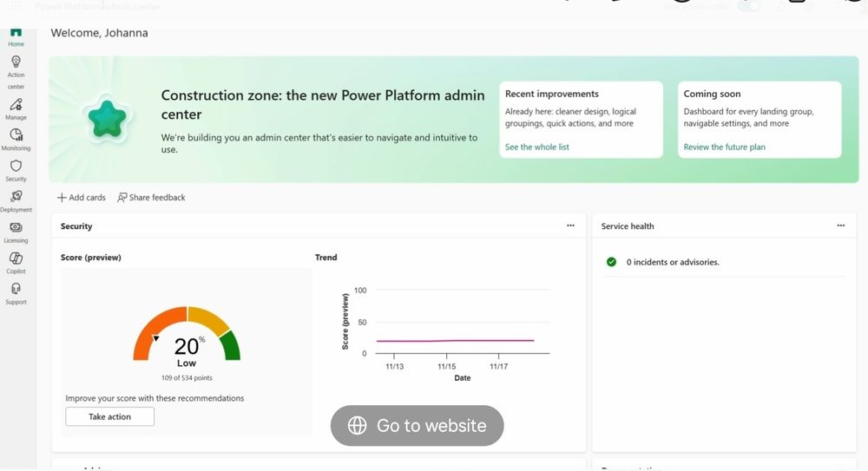Click the purple trend line in chart
Image resolution: width=868 pixels, height=471 pixels.
(x=455, y=341)
